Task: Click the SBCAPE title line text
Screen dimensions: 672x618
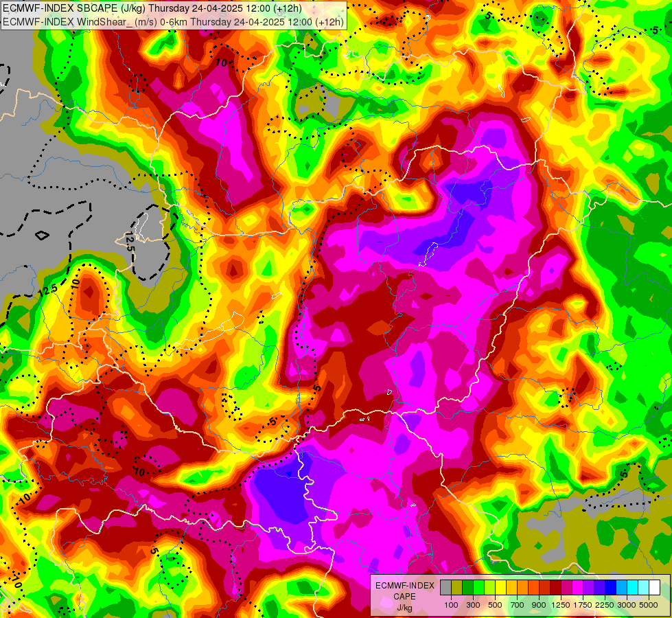Action: coord(152,8)
